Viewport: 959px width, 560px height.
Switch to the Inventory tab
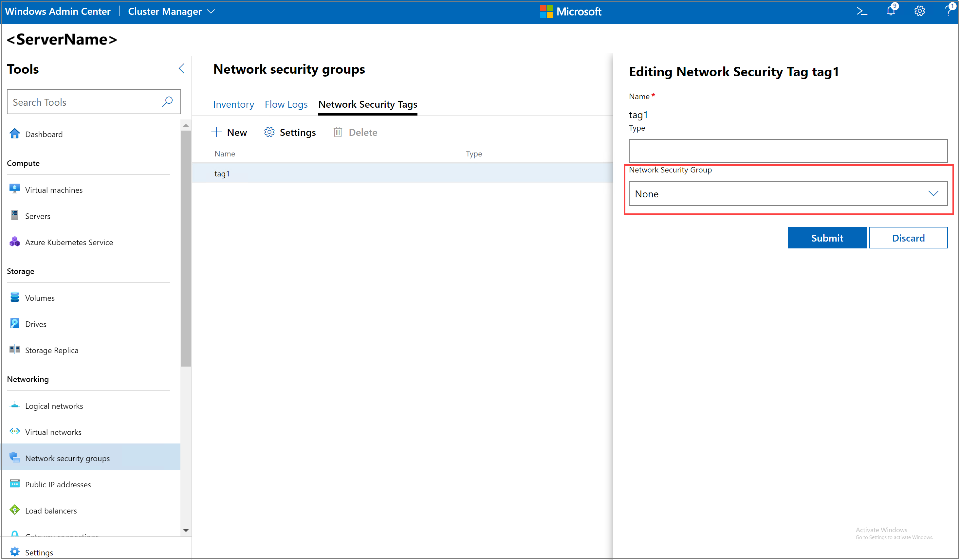click(233, 104)
